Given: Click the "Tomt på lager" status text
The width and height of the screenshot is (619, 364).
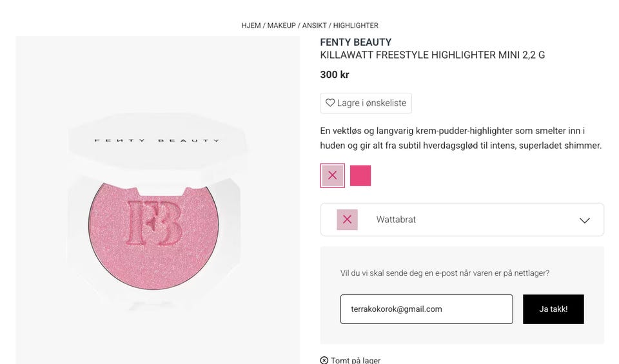Looking at the screenshot, I should pyautogui.click(x=355, y=360).
